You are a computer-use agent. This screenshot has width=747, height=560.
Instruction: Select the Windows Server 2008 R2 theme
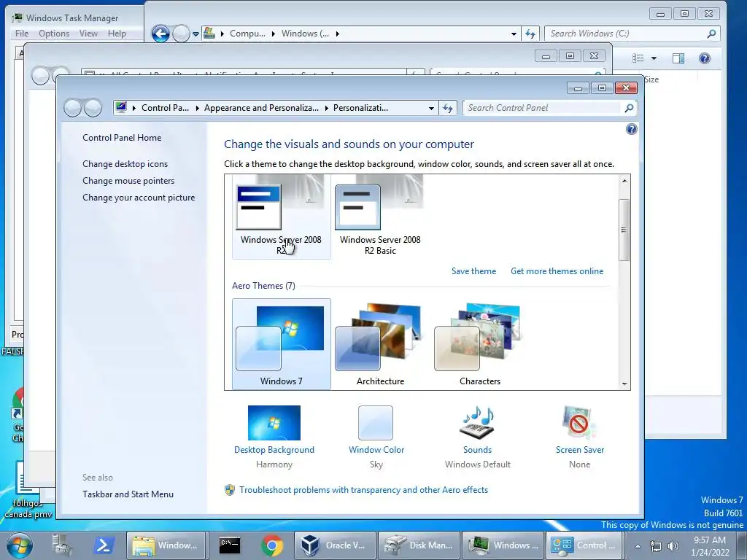pos(281,217)
